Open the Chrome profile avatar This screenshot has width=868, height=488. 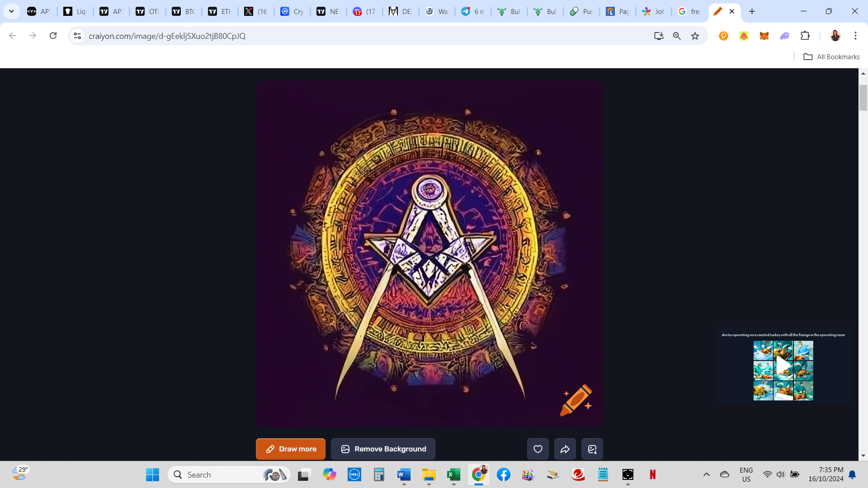[835, 36]
